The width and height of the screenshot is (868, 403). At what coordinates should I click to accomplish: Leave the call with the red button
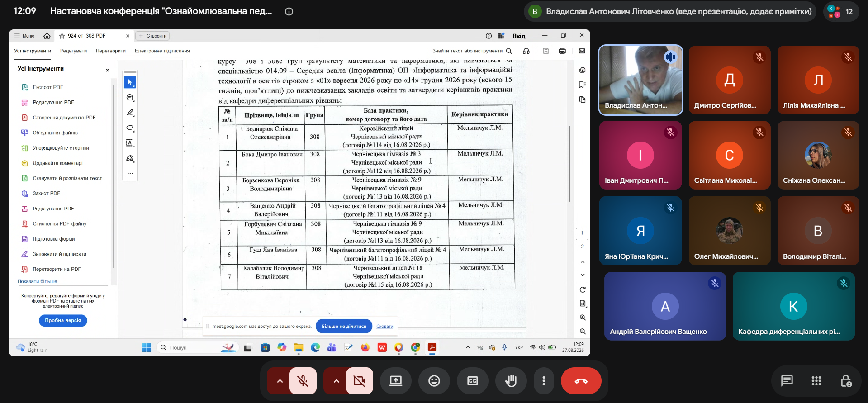pos(581,381)
